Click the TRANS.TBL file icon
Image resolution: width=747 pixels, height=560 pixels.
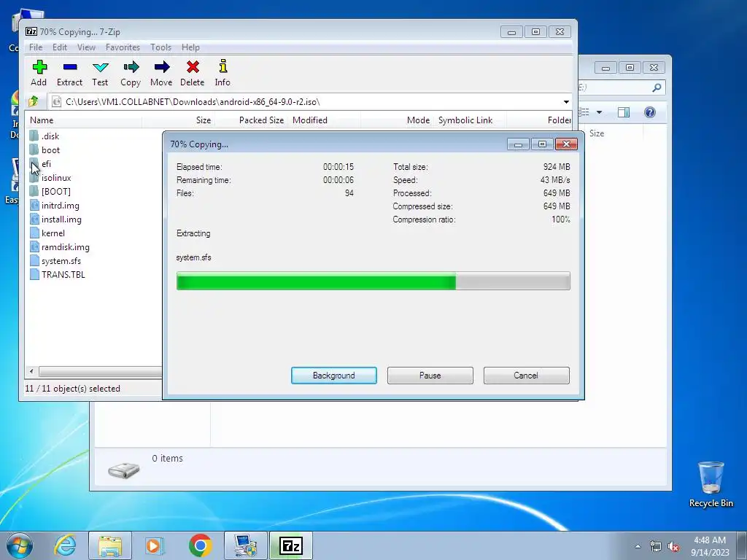tap(34, 274)
